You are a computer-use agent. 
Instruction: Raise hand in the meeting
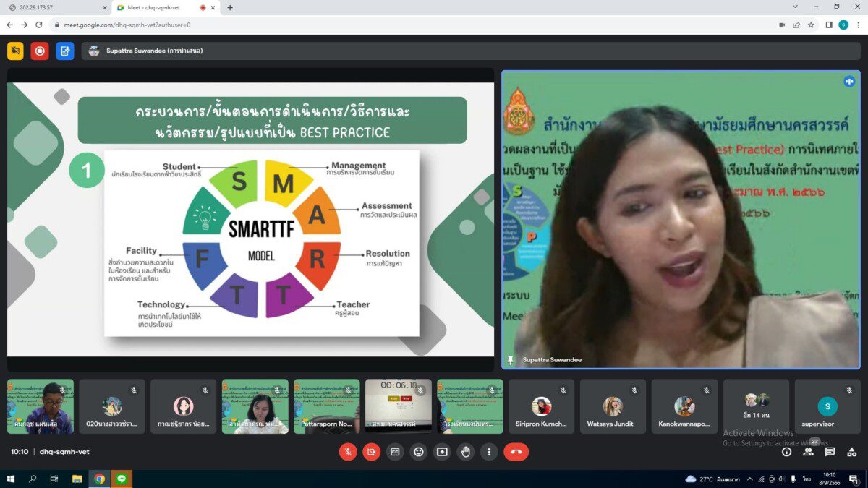[466, 452]
